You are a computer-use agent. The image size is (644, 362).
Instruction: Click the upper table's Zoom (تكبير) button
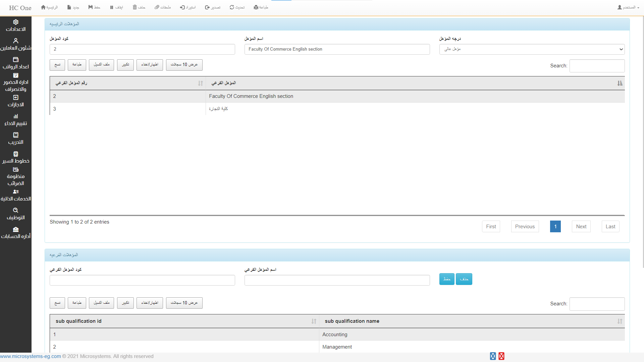click(125, 65)
